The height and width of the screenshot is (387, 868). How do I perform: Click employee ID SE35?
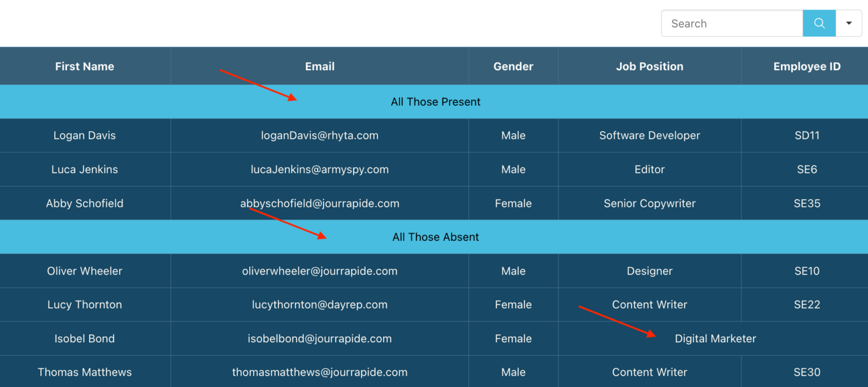pyautogui.click(x=806, y=203)
